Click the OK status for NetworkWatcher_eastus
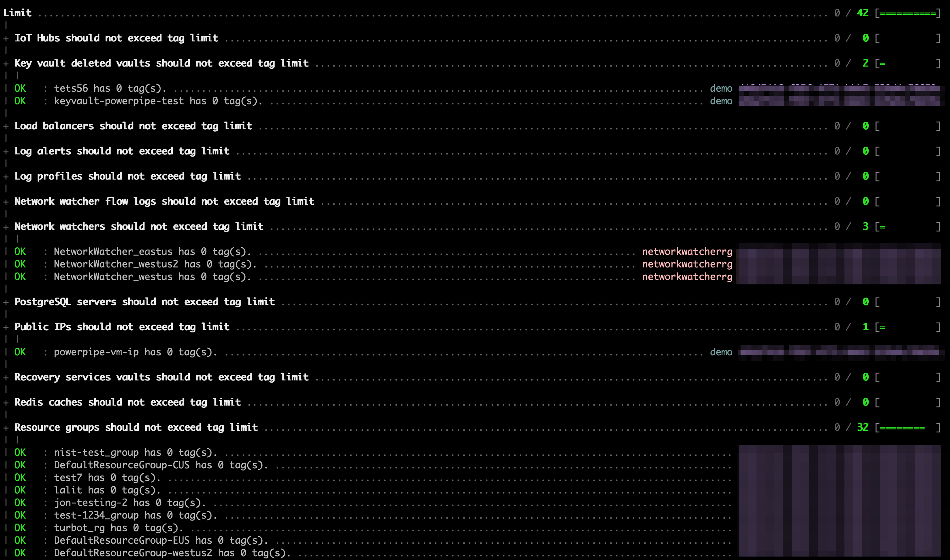This screenshot has height=560, width=950. [20, 252]
